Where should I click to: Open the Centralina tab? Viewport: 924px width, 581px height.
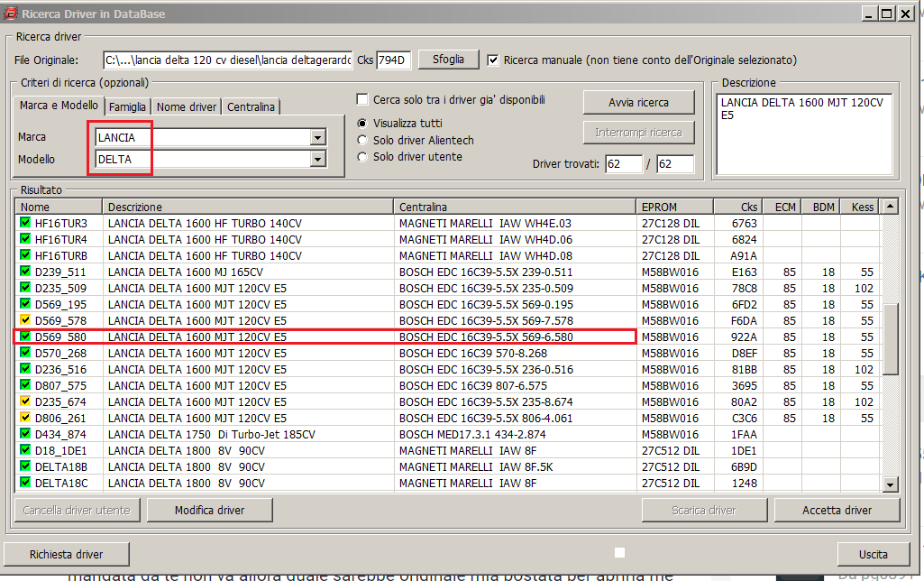point(251,106)
